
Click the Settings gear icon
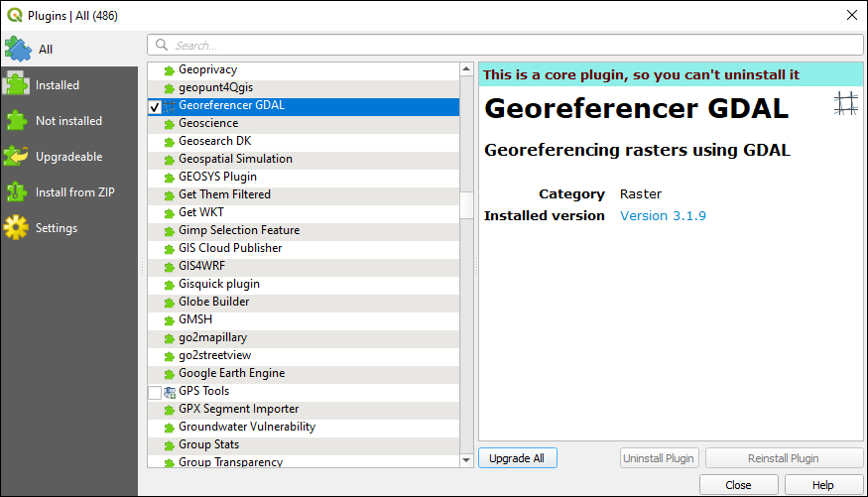[16, 227]
